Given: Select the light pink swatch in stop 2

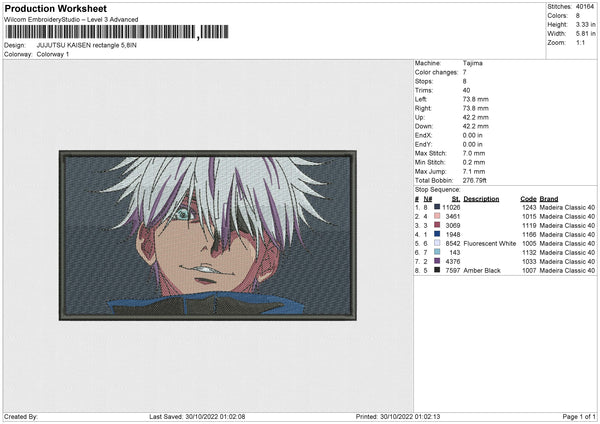Looking at the screenshot, I should (438, 216).
